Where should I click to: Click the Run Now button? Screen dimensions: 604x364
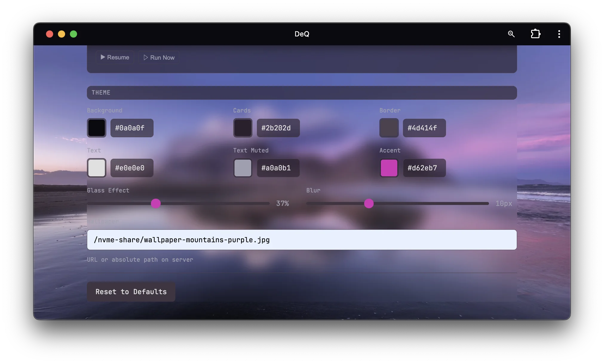click(158, 57)
